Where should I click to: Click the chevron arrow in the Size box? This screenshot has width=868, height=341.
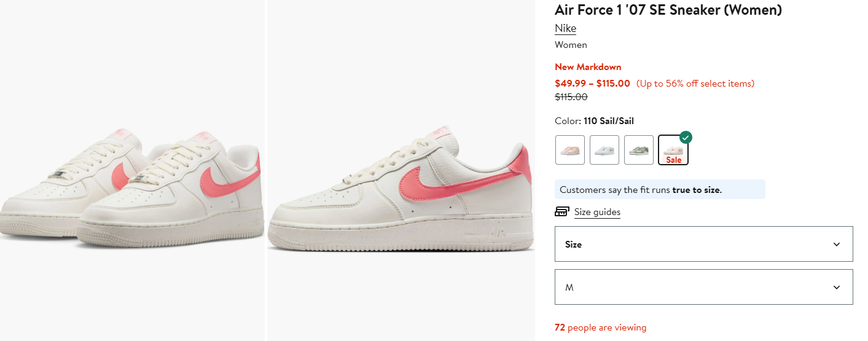click(x=836, y=245)
